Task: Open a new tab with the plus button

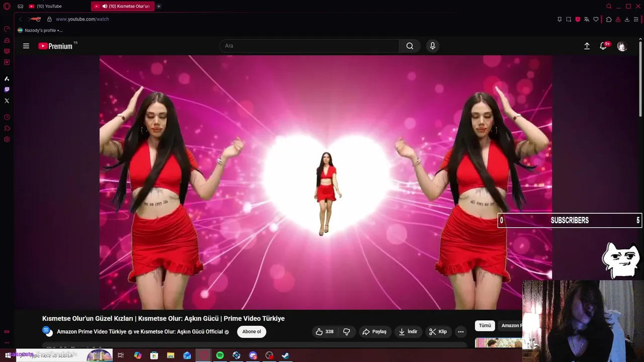Action: click(x=158, y=6)
